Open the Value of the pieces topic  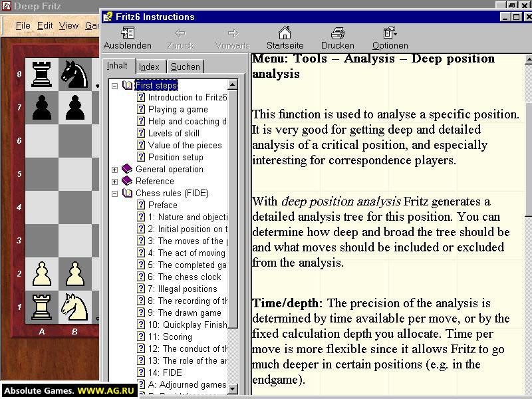click(185, 145)
